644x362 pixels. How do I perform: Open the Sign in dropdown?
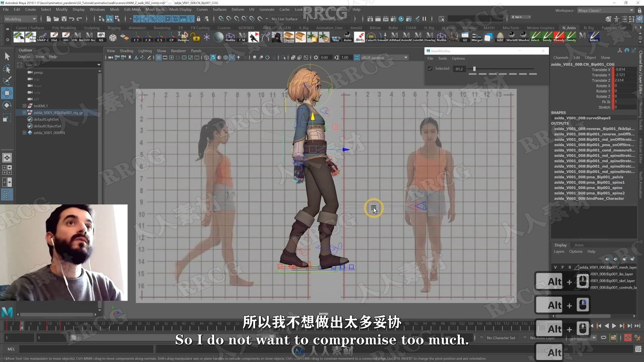click(521, 17)
